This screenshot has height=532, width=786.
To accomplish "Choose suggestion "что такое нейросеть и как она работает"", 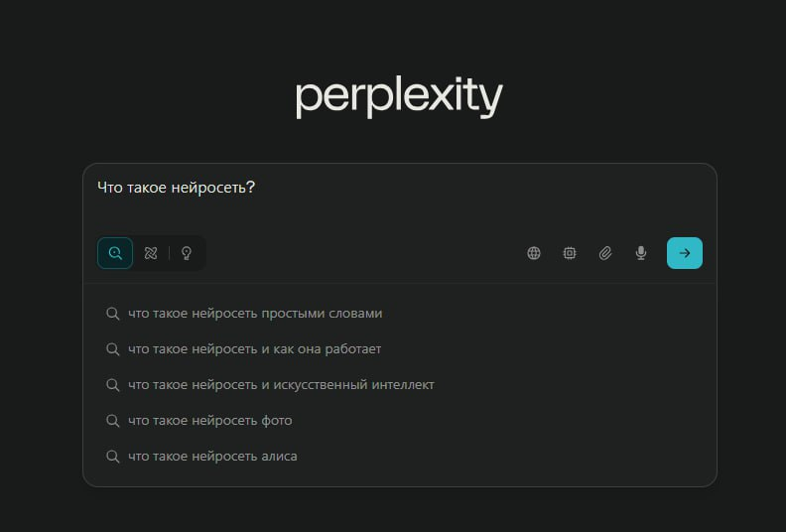I will [x=255, y=349].
